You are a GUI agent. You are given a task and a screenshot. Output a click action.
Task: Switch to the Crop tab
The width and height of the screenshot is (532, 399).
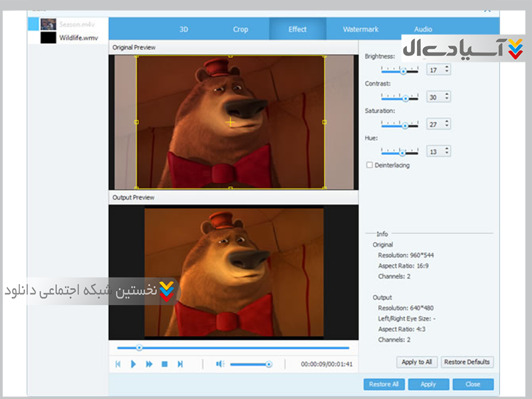click(241, 29)
